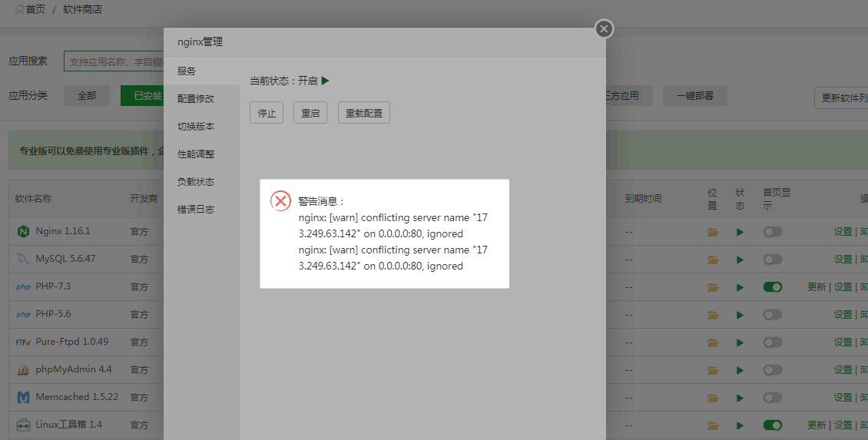This screenshot has width=868, height=440.
Task: Click the Pure-Ftpd row status play icon
Action: pyautogui.click(x=740, y=343)
